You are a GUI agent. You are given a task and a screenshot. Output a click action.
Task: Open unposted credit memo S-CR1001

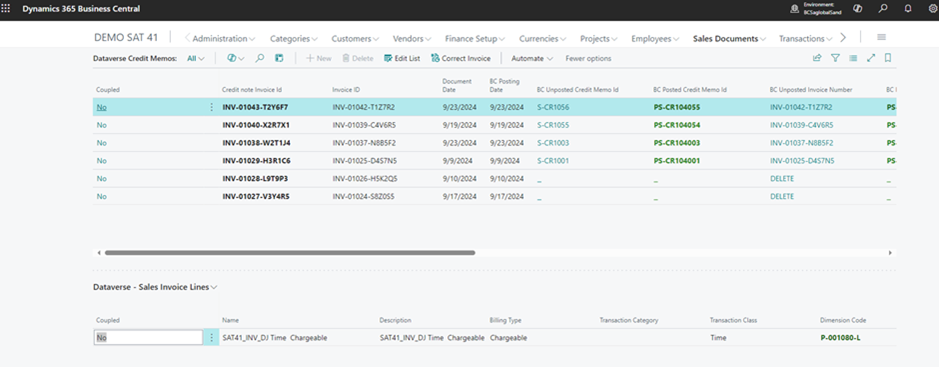[x=553, y=160]
